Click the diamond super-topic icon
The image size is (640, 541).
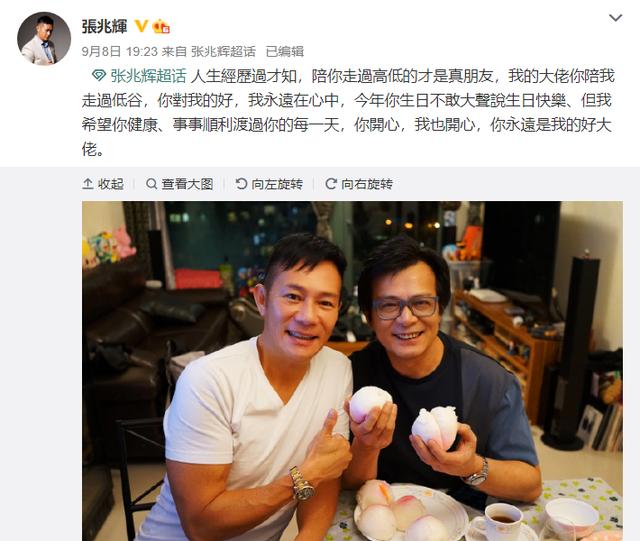pyautogui.click(x=99, y=76)
